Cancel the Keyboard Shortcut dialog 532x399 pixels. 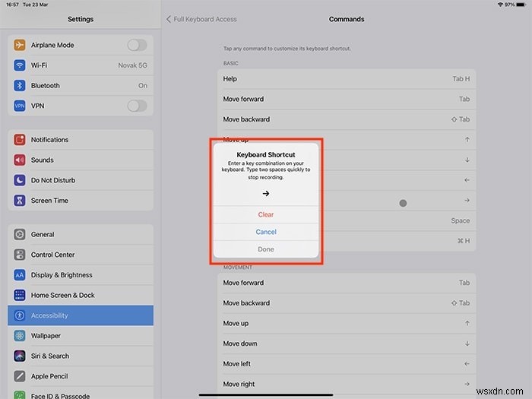[x=266, y=232]
